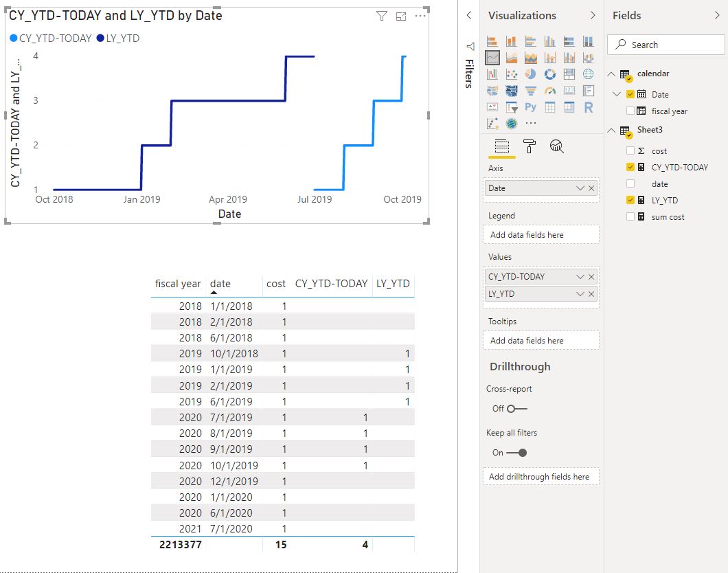
Task: Select the clustered column chart visual
Action: tap(550, 41)
